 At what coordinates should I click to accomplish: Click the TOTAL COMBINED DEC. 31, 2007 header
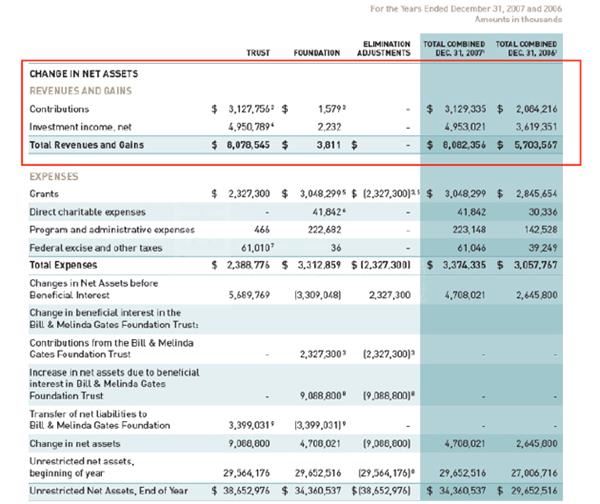pyautogui.click(x=454, y=48)
